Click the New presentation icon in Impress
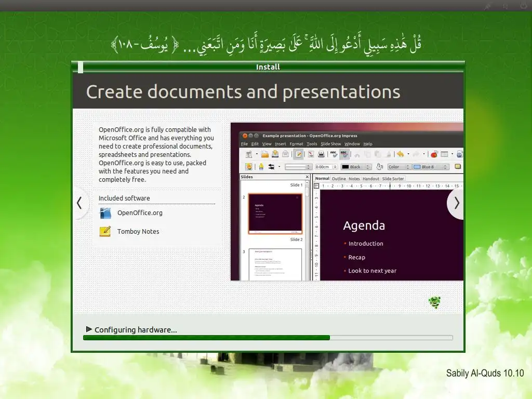 [x=248, y=154]
